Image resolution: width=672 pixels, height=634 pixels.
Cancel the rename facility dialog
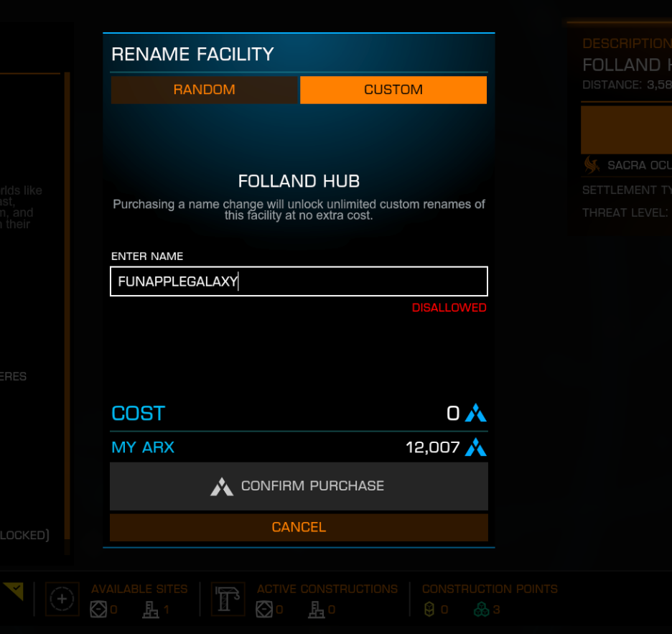pos(299,527)
